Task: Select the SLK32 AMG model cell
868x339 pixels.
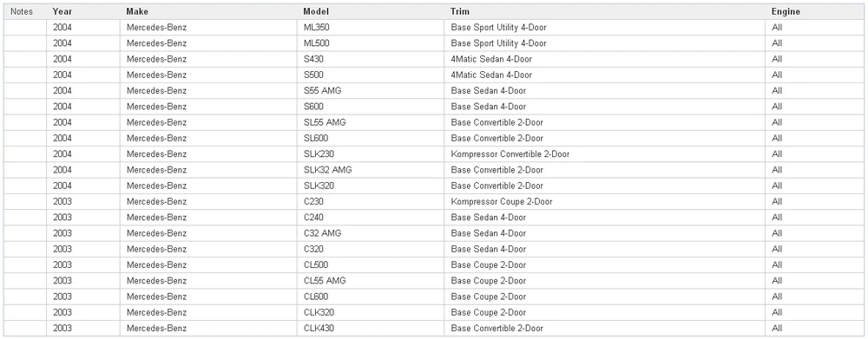Action: (x=371, y=170)
